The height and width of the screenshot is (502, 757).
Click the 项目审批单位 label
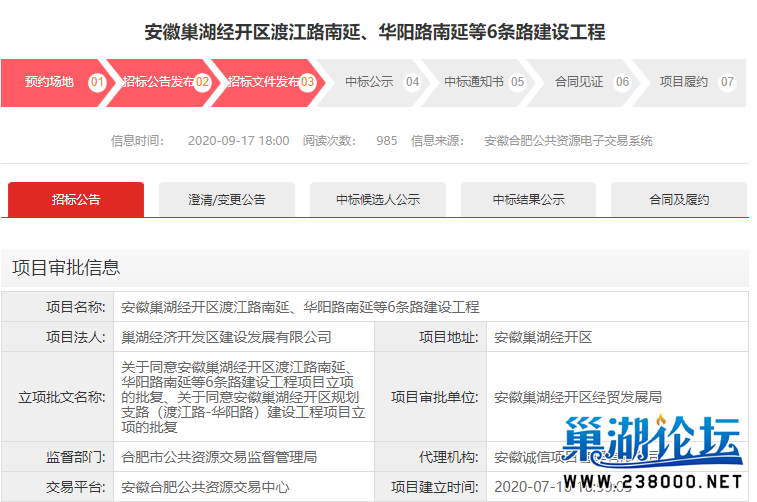435,397
